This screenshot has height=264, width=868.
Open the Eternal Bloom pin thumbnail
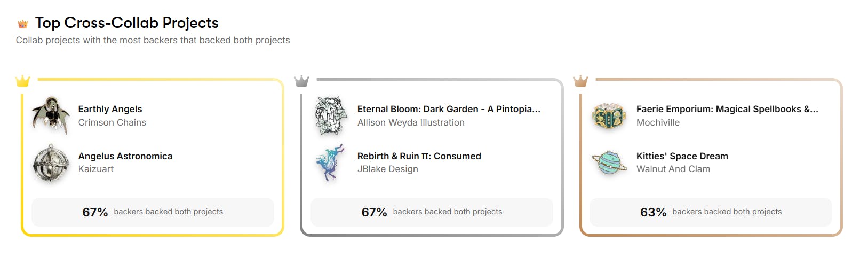click(x=330, y=115)
